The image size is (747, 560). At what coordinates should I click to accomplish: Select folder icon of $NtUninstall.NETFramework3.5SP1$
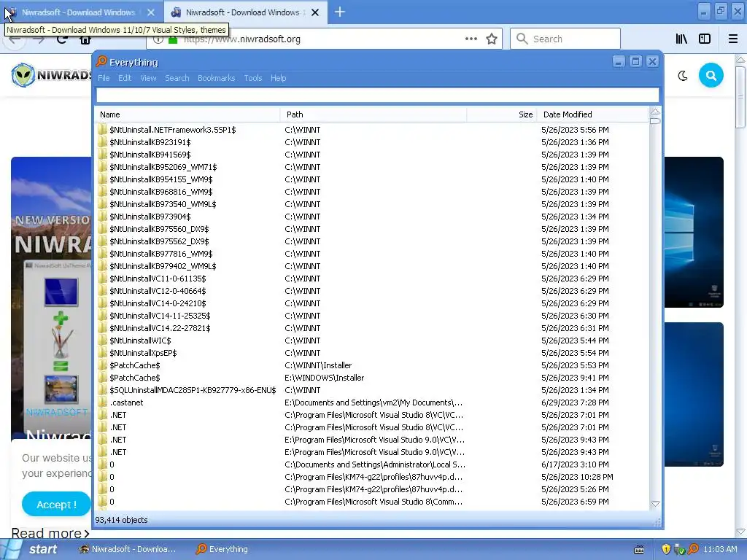point(102,130)
